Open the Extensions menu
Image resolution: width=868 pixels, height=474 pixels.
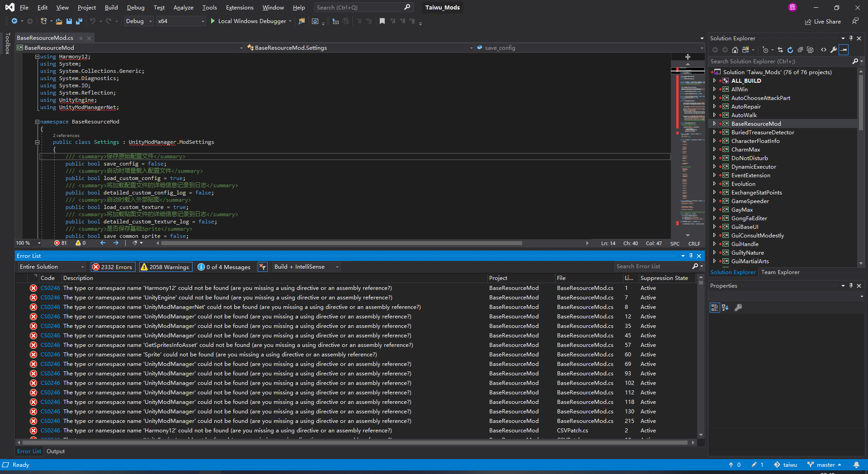[239, 7]
